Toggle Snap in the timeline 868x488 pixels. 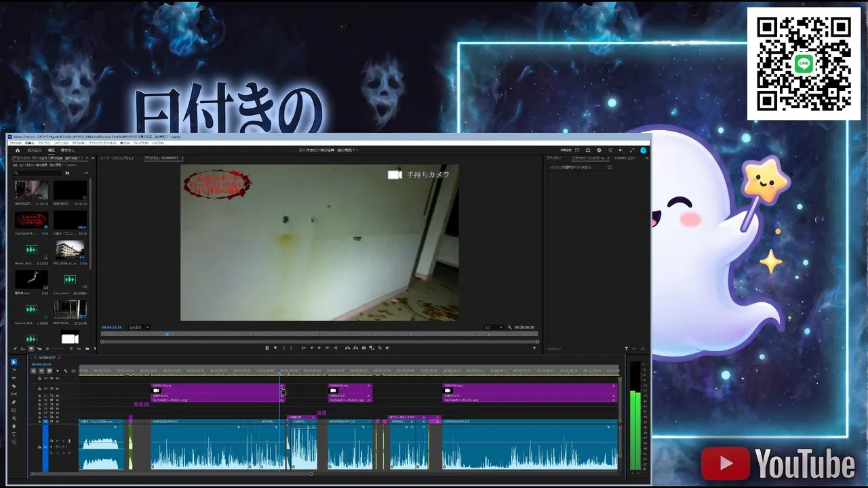pos(41,371)
